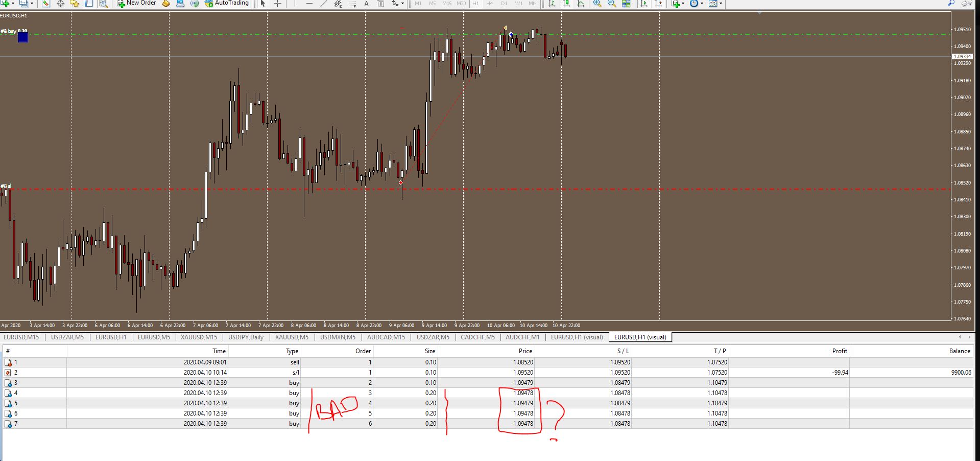The image size is (980, 461).
Task: Tile chart windows icon
Action: [626, 4]
